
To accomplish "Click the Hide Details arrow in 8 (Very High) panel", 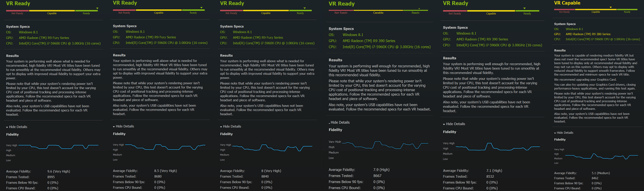I will [x=221, y=126].
